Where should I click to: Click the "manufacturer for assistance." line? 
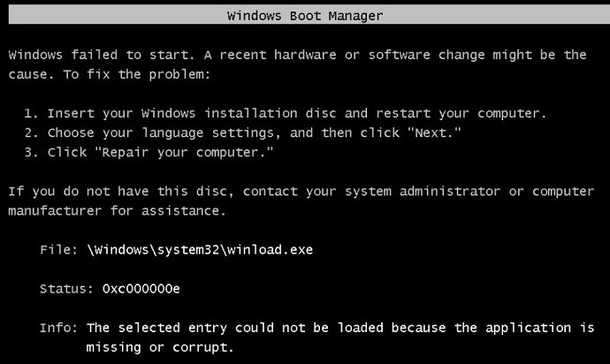tap(113, 211)
